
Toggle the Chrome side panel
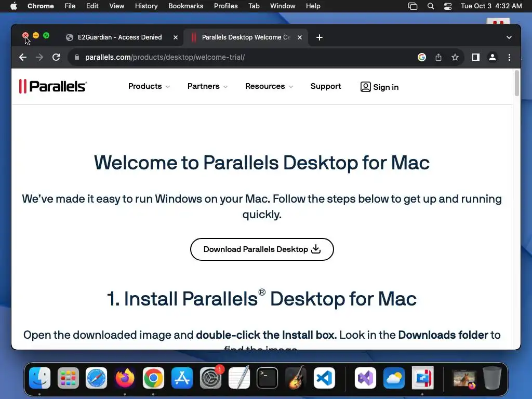476,57
